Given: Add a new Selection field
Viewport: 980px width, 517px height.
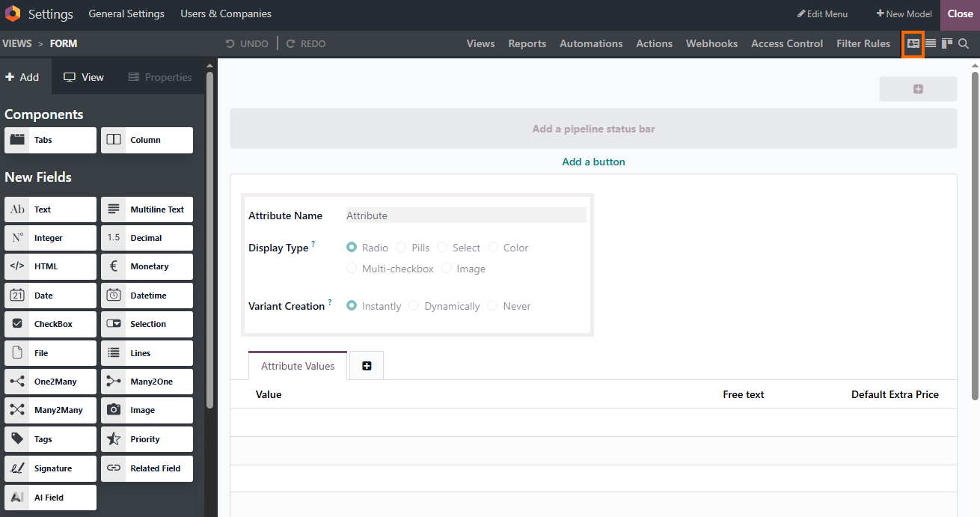Looking at the screenshot, I should coord(147,324).
